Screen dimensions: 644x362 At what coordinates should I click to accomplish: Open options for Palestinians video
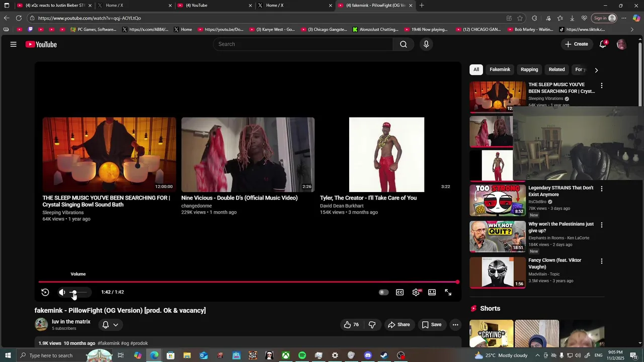click(602, 225)
